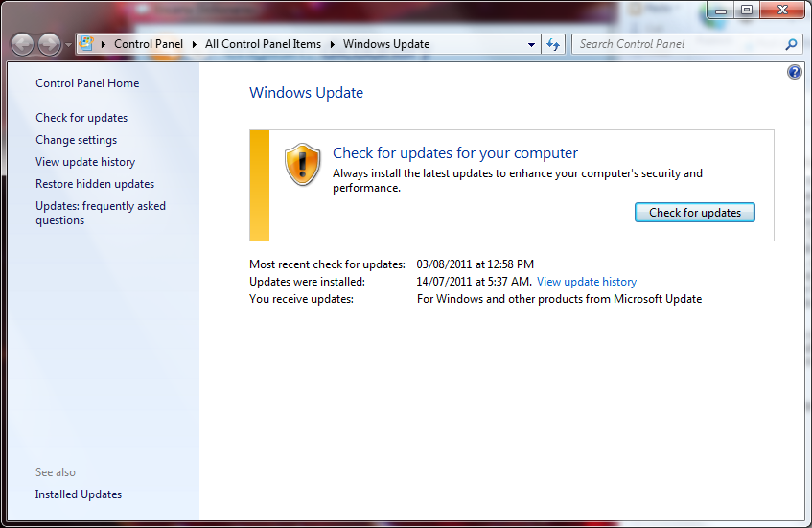Expand the arrow before Control Panel breadcrumb
This screenshot has width=812, height=528.
point(103,44)
